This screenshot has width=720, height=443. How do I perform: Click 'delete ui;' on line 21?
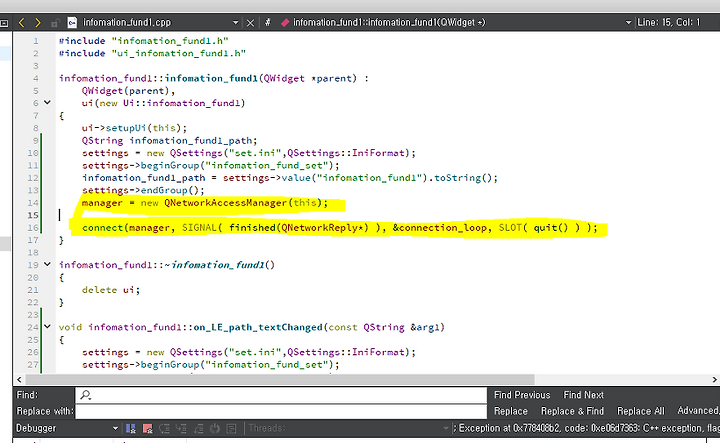[x=111, y=290]
